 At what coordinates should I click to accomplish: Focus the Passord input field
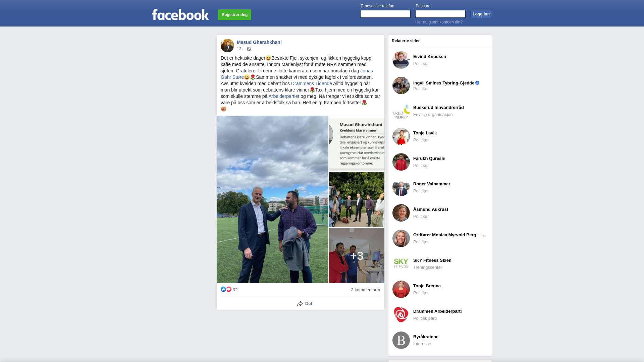tap(440, 14)
